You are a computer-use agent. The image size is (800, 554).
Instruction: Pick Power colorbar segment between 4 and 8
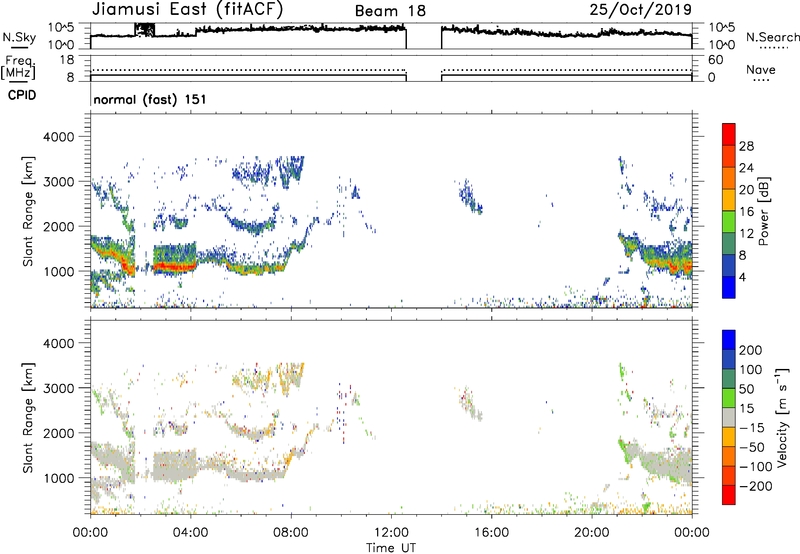coord(729,266)
